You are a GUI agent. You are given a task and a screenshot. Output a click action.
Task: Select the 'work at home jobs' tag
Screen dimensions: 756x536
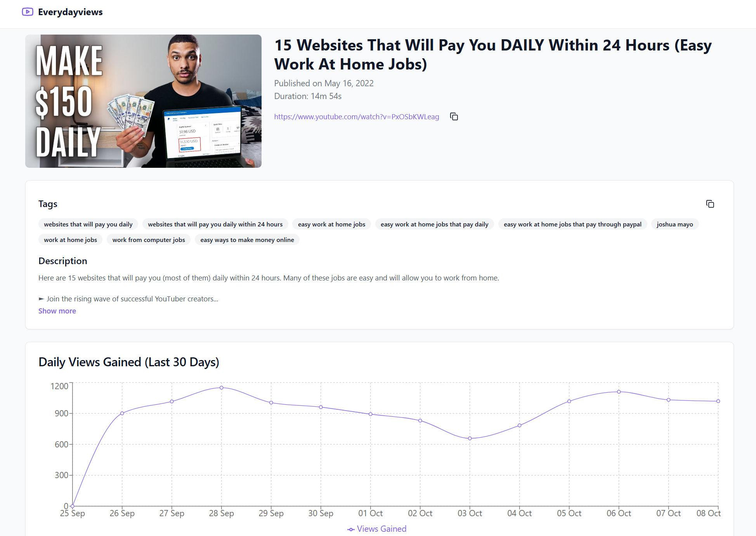[x=70, y=240]
